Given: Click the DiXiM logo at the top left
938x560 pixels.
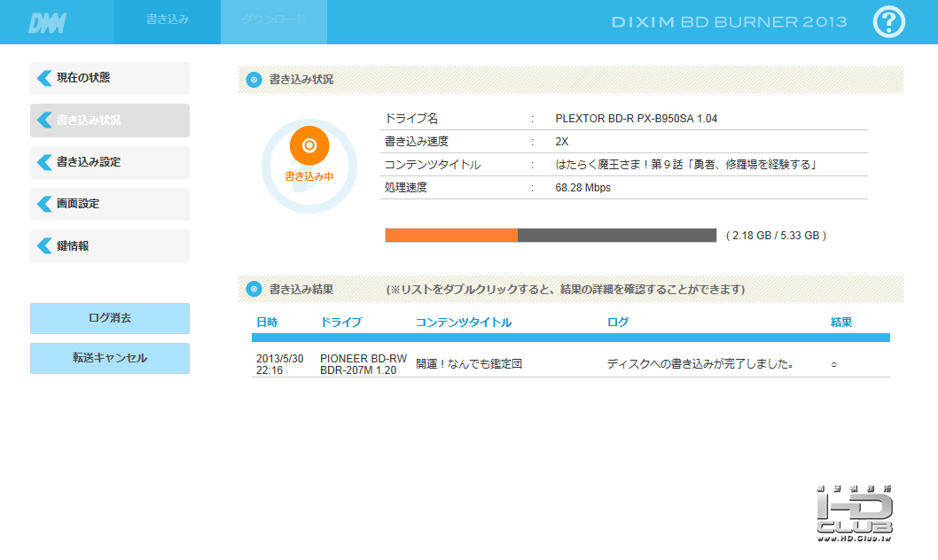Looking at the screenshot, I should click(47, 23).
